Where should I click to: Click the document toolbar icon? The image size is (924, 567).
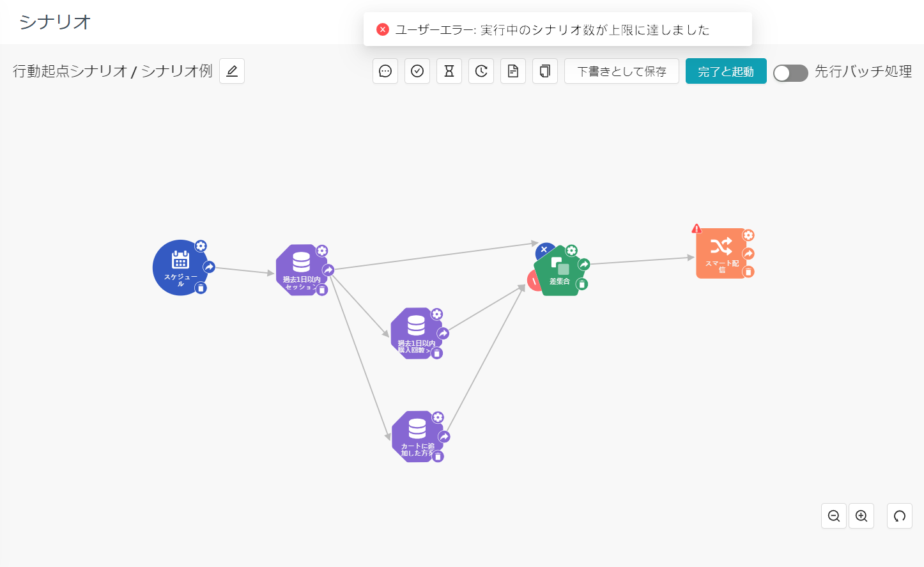513,71
